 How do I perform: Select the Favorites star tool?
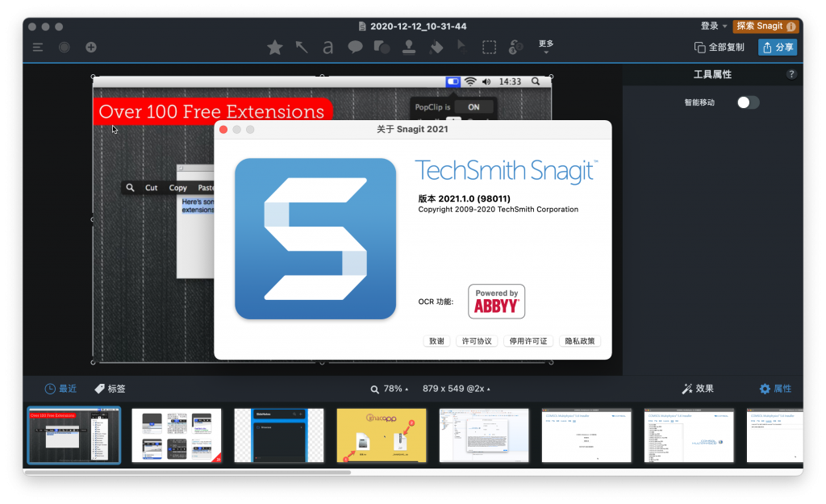coord(274,48)
